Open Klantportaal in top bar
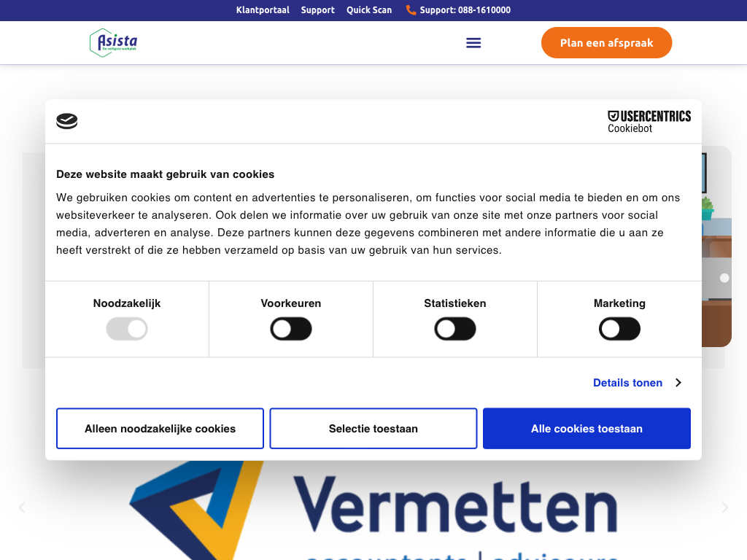 pos(263,10)
